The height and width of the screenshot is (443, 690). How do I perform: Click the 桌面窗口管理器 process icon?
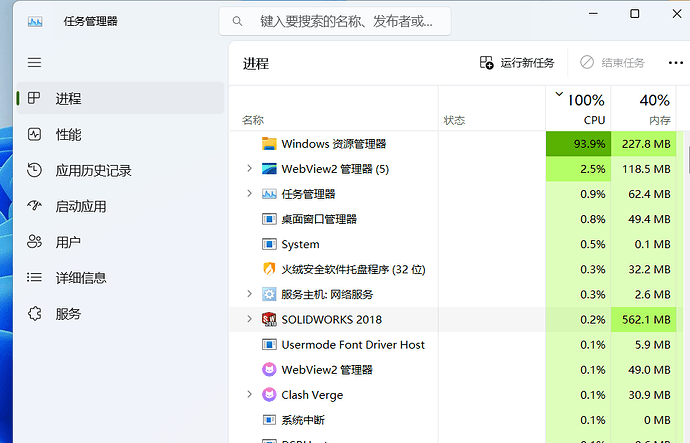click(x=269, y=219)
